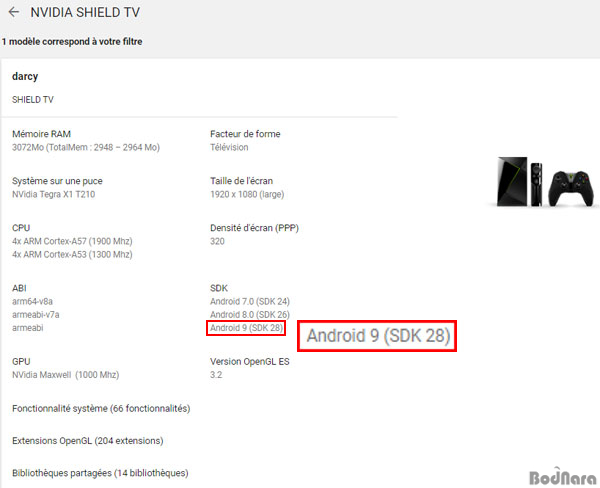Viewport: 600px width, 488px height.
Task: Click the BodNara watermark logo
Action: 562,477
